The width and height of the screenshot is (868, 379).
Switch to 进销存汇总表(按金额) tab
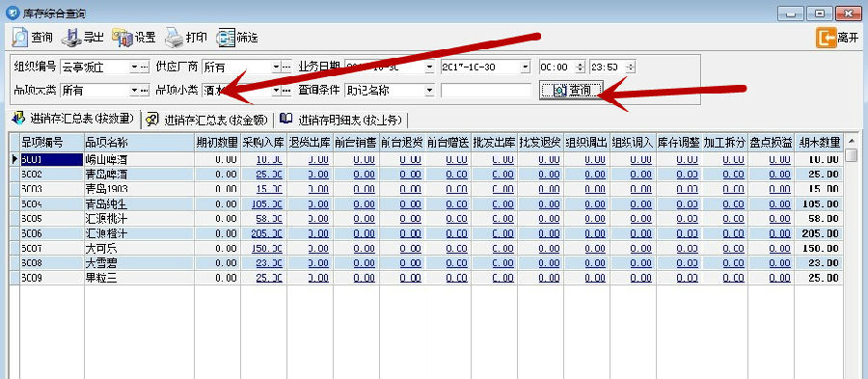(x=208, y=119)
